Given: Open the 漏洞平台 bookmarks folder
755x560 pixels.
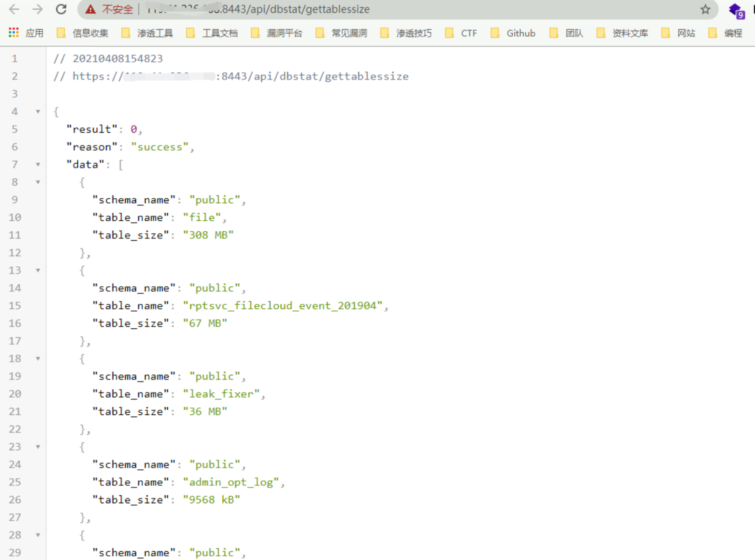Looking at the screenshot, I should click(277, 33).
